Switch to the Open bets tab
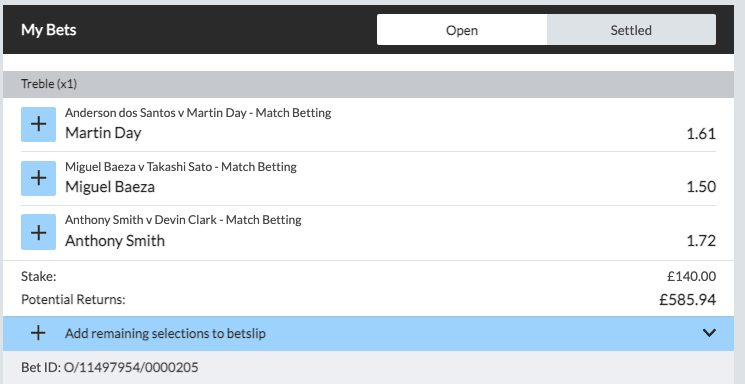The image size is (745, 384). pos(462,30)
